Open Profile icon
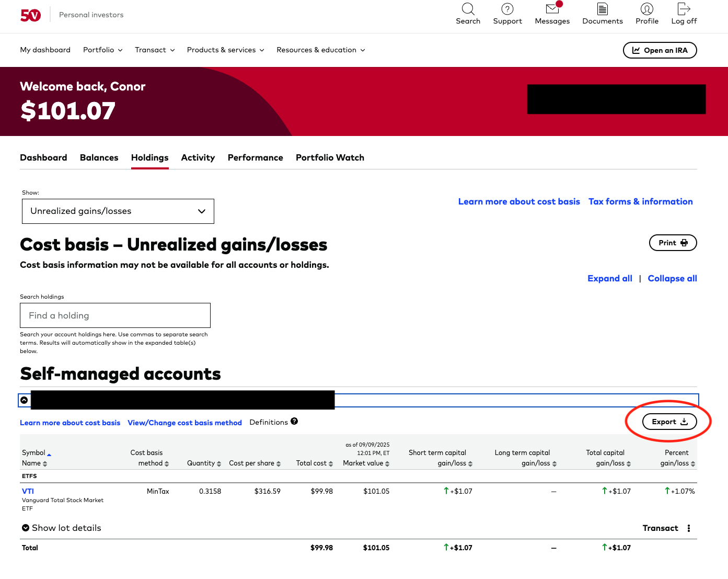 tap(647, 14)
